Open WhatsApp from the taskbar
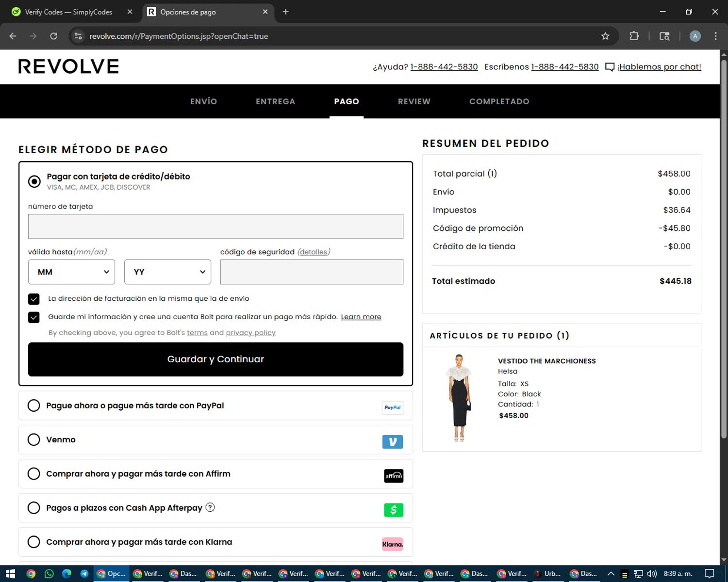728x582 pixels. [x=49, y=574]
